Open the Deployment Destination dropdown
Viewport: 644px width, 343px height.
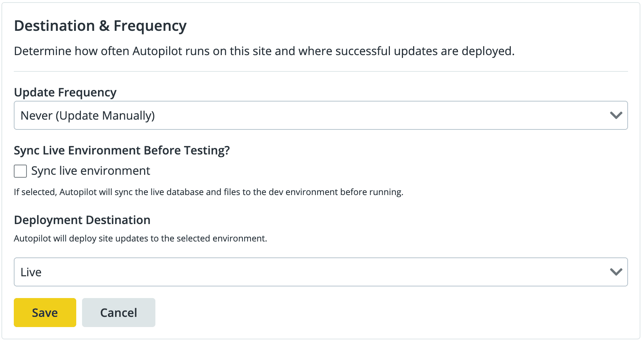pyautogui.click(x=321, y=272)
